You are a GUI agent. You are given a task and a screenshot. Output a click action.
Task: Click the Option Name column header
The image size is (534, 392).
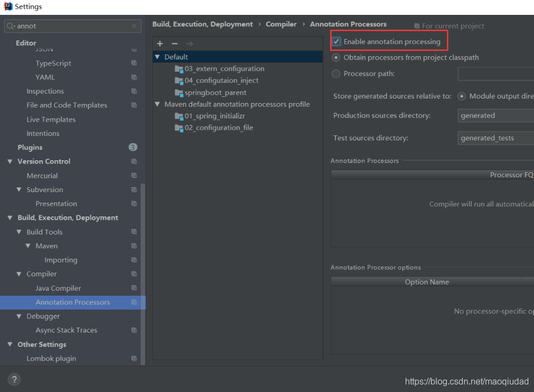[427, 282]
